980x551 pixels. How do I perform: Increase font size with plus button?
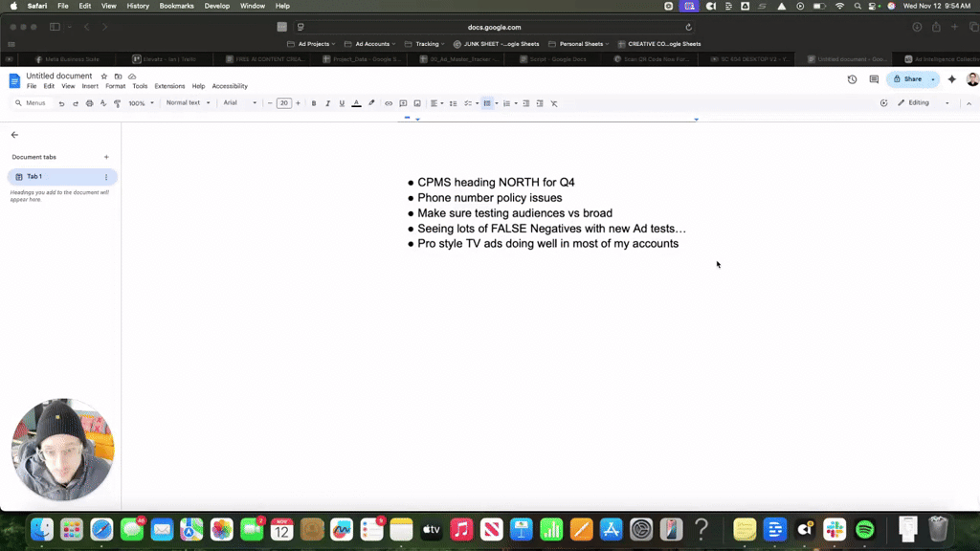[x=299, y=103]
